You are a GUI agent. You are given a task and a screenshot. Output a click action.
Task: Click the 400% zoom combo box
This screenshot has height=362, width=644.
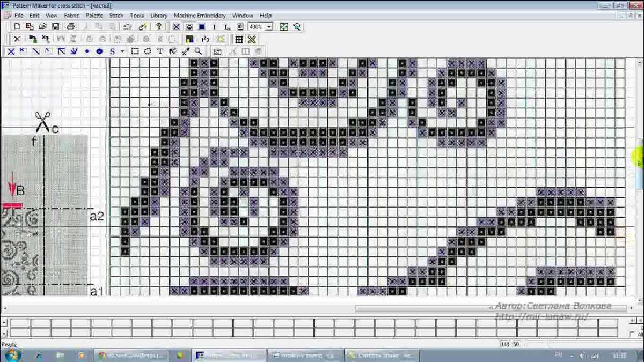[x=260, y=27]
